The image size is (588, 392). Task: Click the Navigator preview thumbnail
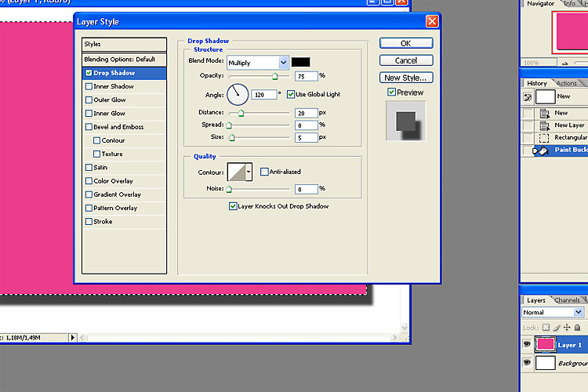point(571,31)
